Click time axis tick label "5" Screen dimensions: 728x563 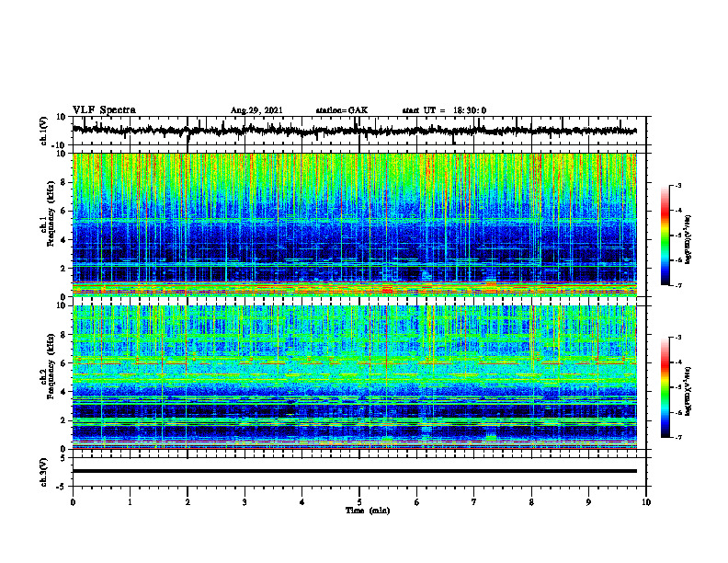(359, 502)
